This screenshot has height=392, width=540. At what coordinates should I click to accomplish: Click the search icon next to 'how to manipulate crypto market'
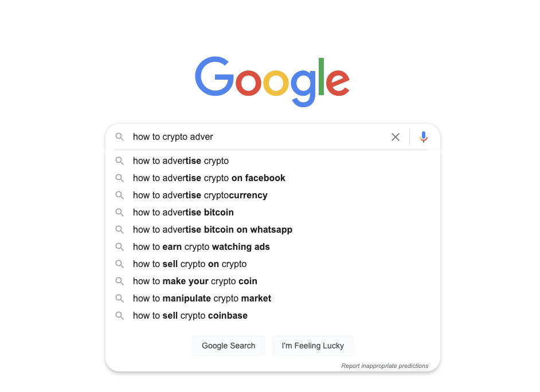[x=120, y=299]
